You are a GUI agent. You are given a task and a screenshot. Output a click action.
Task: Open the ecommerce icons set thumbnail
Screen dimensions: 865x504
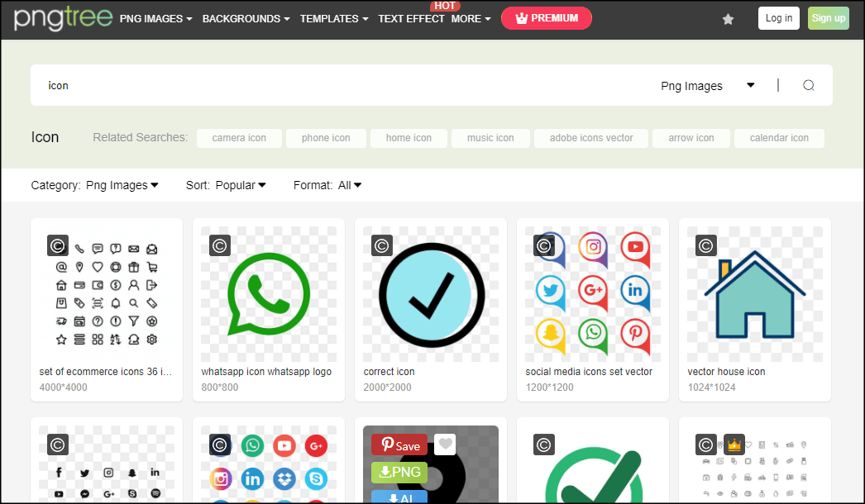pos(107,294)
